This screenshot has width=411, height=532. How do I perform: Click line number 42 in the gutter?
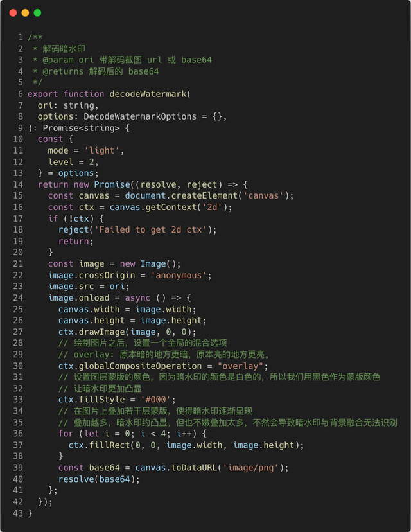tap(18, 502)
